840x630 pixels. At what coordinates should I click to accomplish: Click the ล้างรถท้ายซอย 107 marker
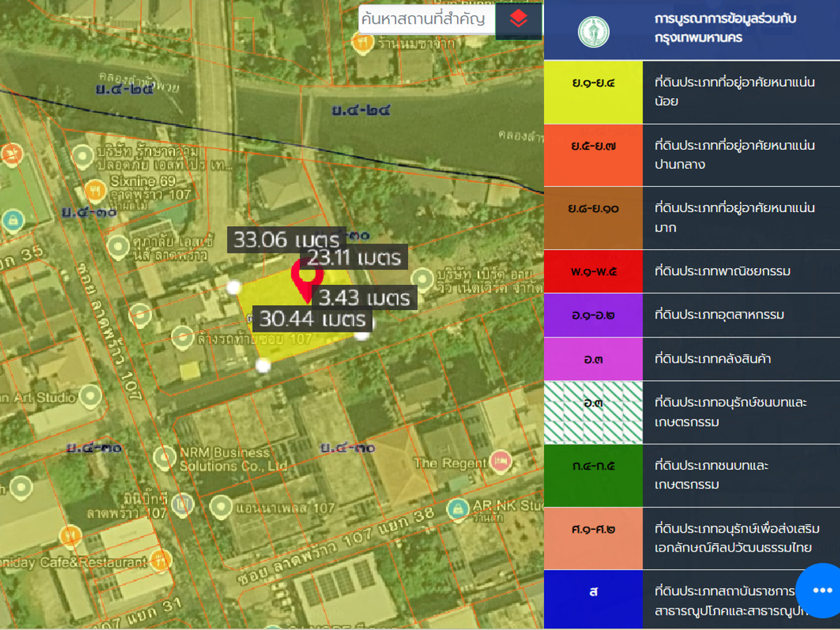(x=183, y=337)
